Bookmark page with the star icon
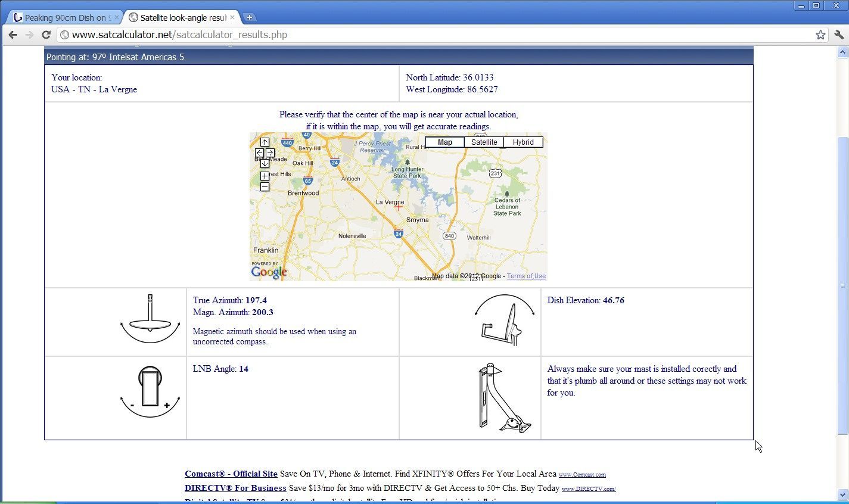 click(820, 35)
